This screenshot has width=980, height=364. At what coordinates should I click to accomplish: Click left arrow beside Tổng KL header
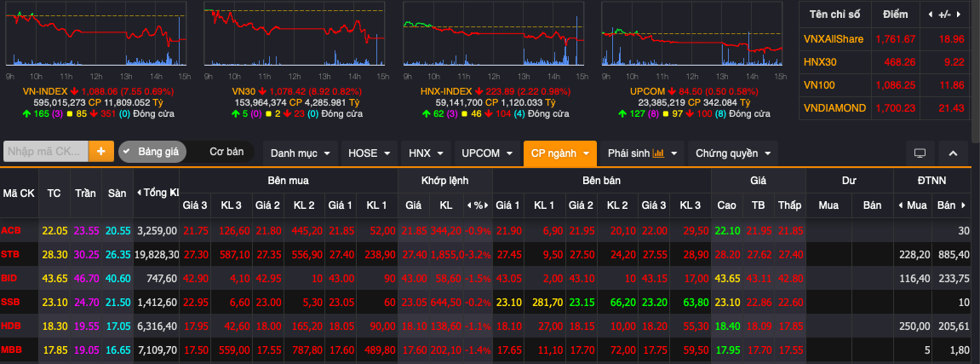point(139,193)
